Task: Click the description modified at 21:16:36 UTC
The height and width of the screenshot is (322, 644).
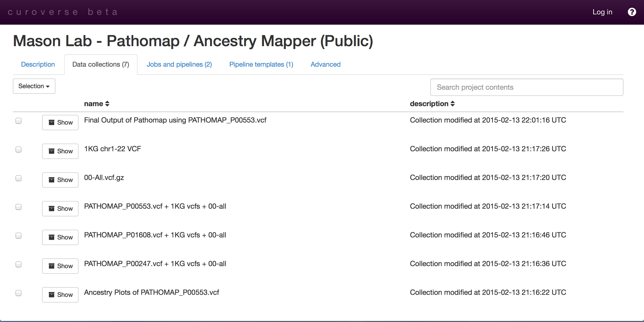Action: (488, 264)
